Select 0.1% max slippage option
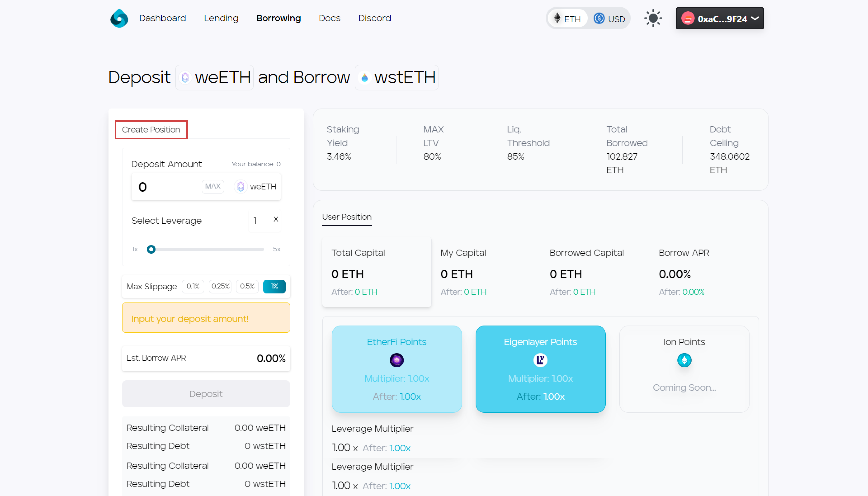Image resolution: width=868 pixels, height=496 pixels. 193,286
